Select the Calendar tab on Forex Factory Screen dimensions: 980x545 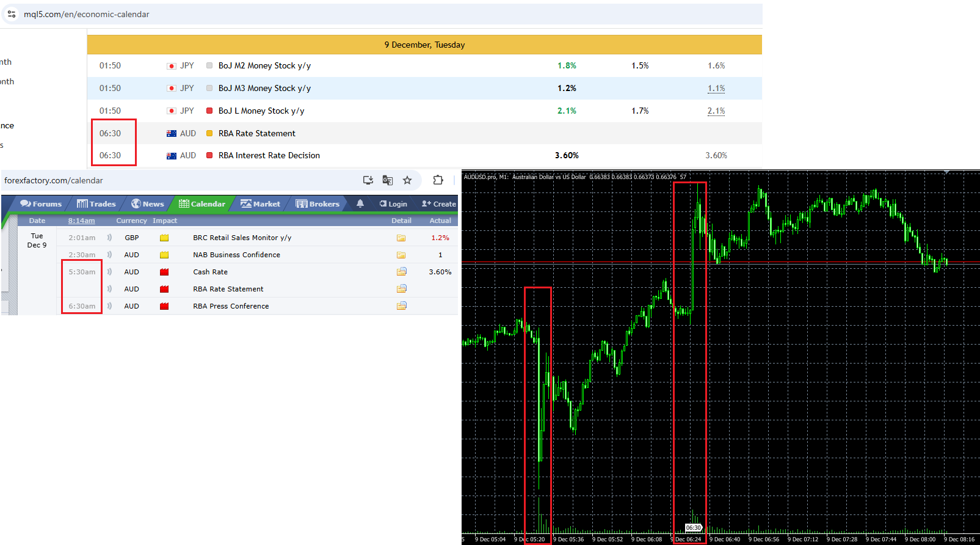pyautogui.click(x=202, y=204)
